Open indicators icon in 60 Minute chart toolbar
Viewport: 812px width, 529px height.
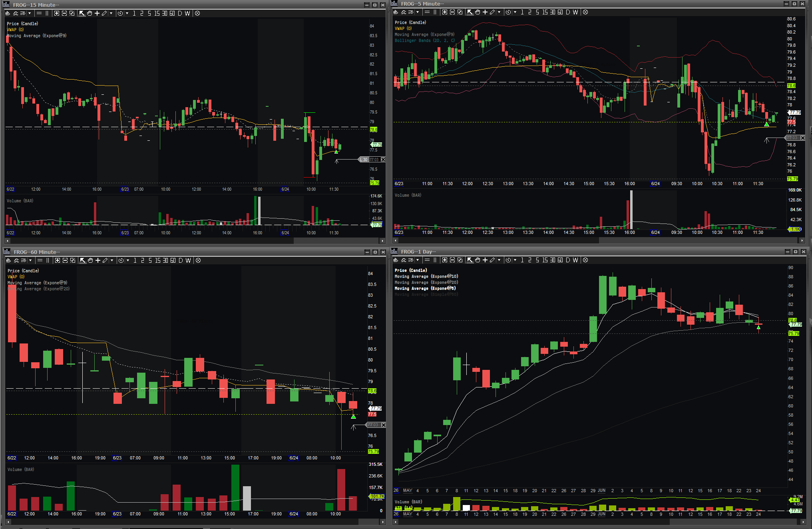pyautogui.click(x=16, y=260)
